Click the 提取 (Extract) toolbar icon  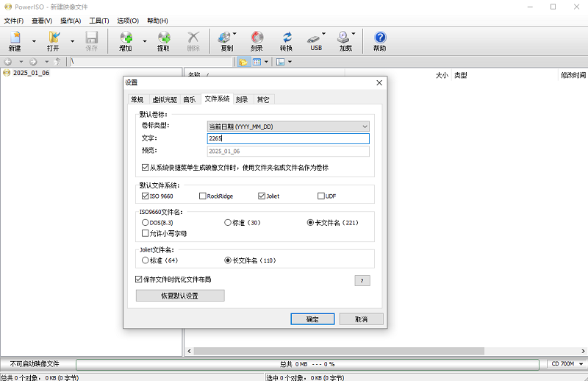[163, 40]
